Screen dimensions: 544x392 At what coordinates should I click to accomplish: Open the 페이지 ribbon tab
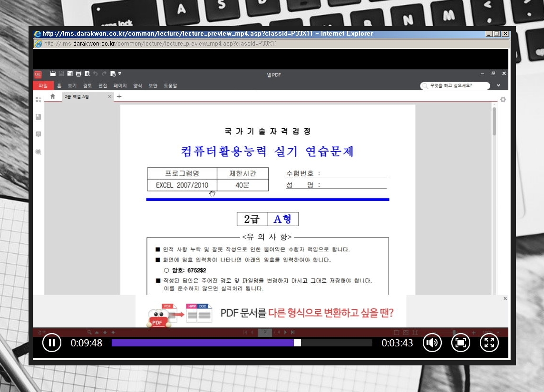click(x=120, y=86)
